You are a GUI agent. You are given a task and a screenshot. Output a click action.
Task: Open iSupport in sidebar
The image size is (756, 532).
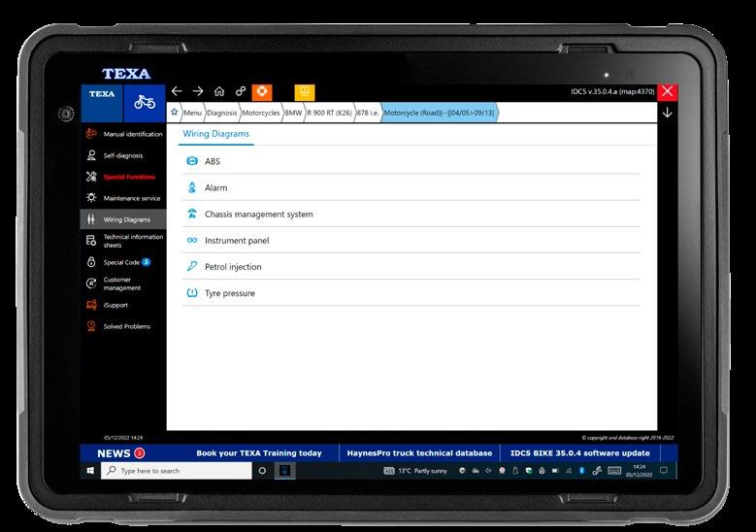123,305
